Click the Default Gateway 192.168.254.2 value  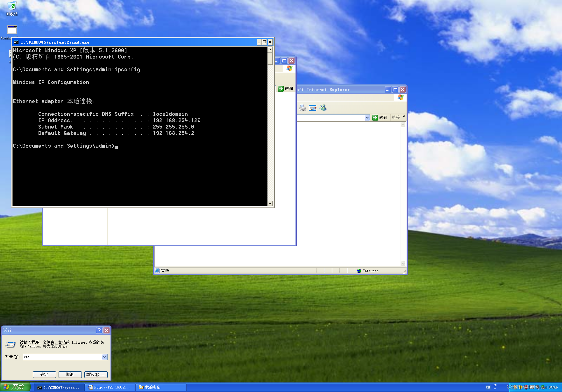[174, 133]
